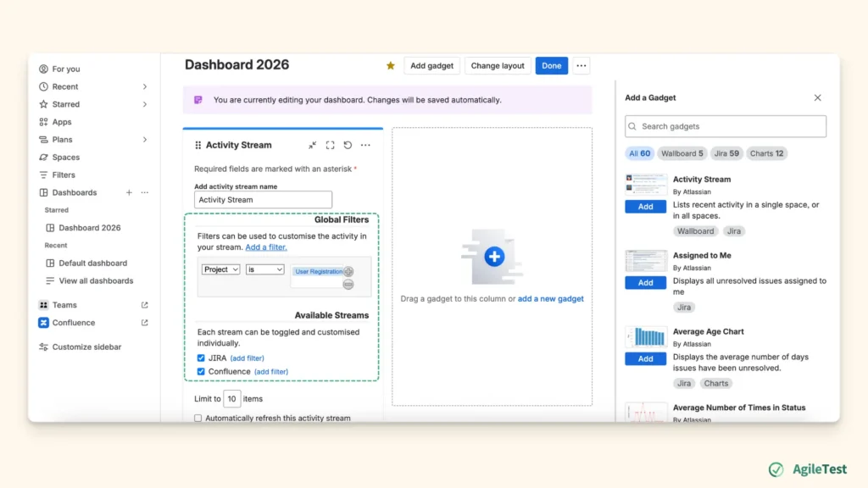Open Teams external link icon
868x488 pixels.
[144, 305]
